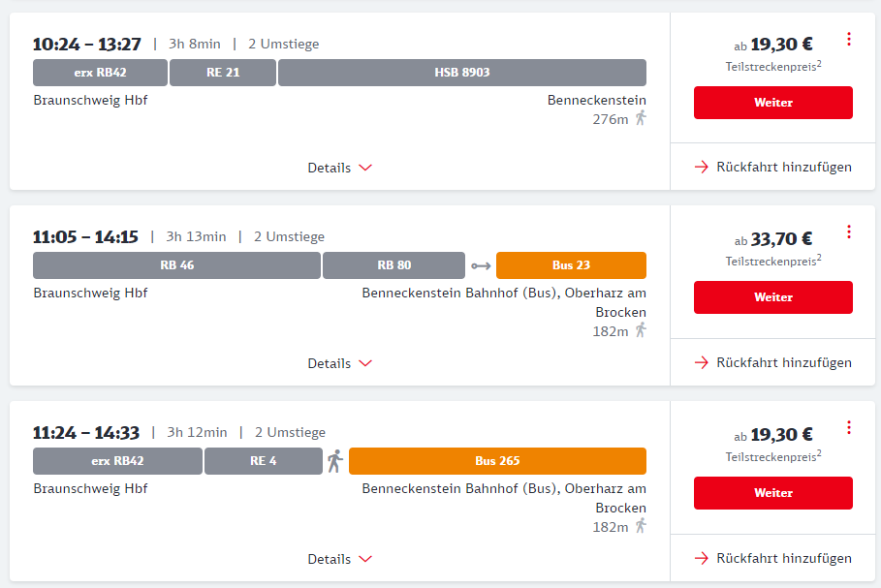Expand Details of the 11:05 connection
The height and width of the screenshot is (588, 881).
pyautogui.click(x=339, y=363)
